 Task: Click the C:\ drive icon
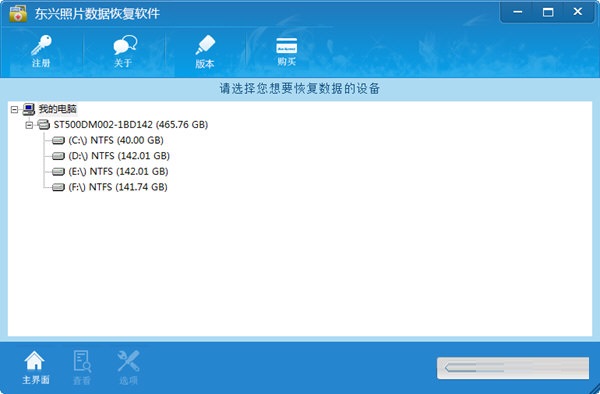[58, 140]
